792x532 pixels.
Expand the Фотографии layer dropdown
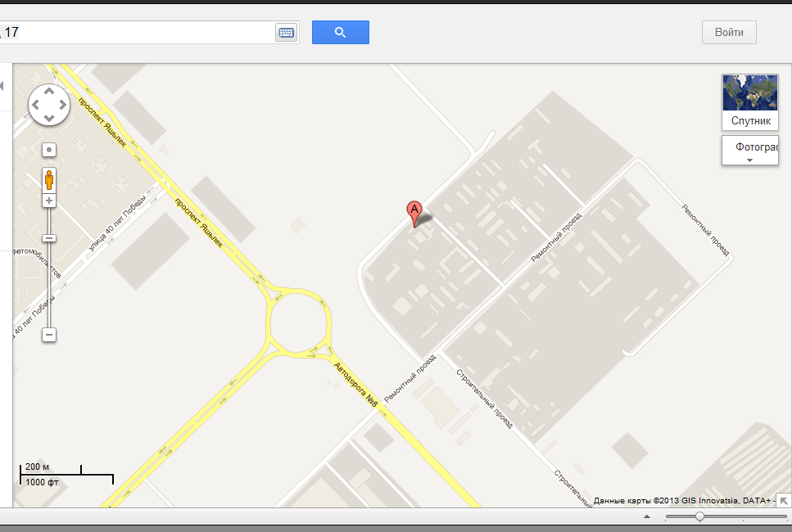coord(750,151)
